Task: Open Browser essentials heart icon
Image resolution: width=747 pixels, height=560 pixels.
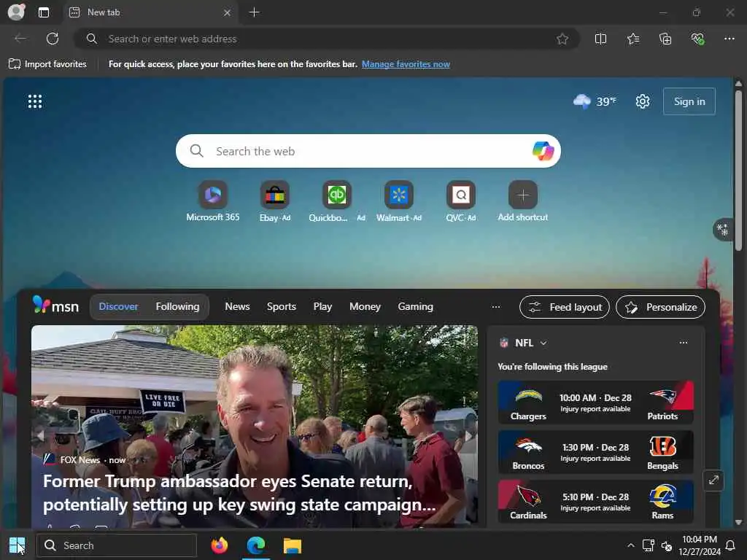Action: [697, 39]
